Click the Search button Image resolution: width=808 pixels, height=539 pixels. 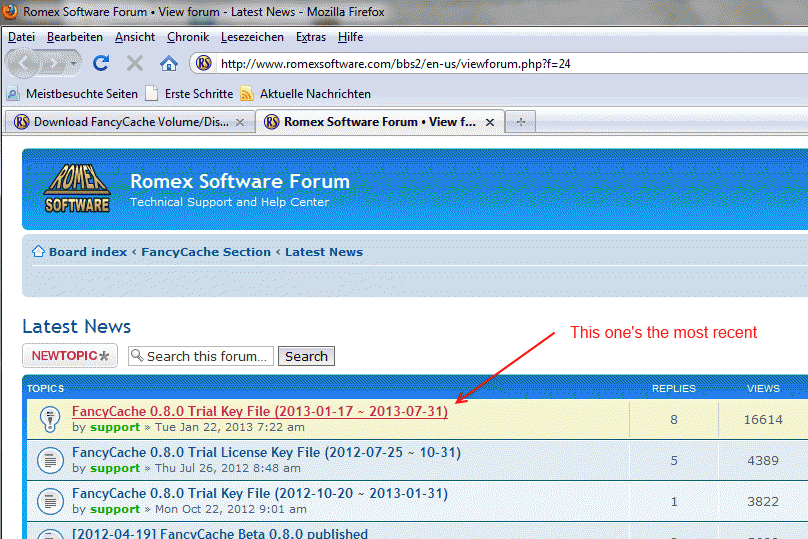tap(307, 356)
